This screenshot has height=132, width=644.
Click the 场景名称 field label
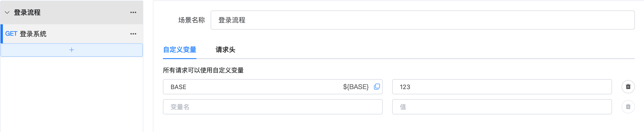click(192, 20)
